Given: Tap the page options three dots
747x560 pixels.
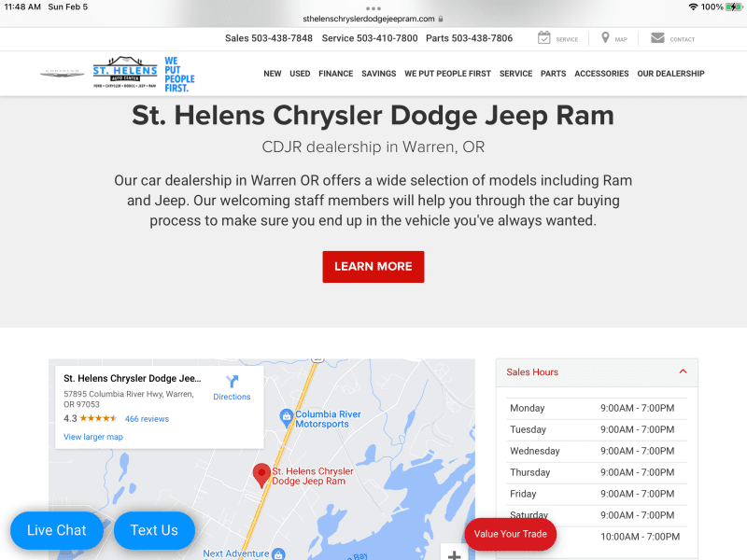Looking at the screenshot, I should tap(373, 8).
